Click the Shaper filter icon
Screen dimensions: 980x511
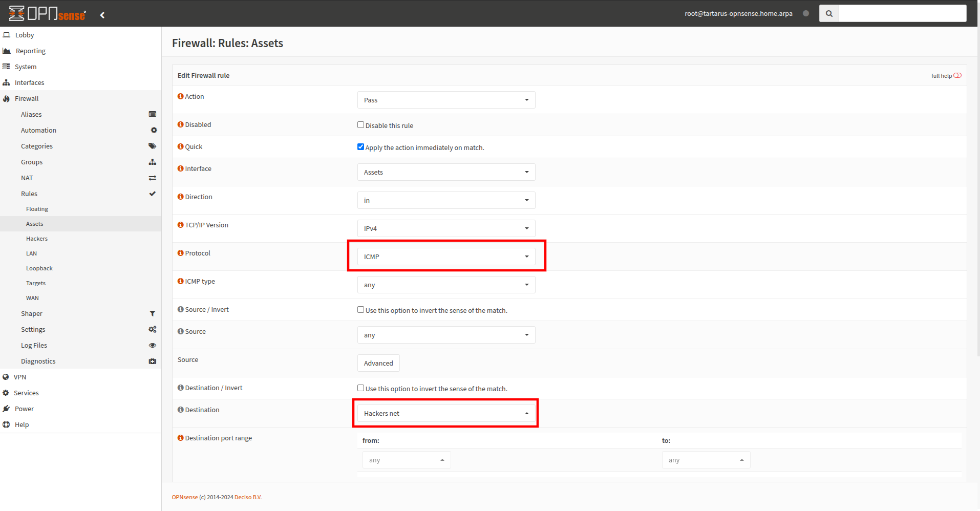tap(152, 313)
